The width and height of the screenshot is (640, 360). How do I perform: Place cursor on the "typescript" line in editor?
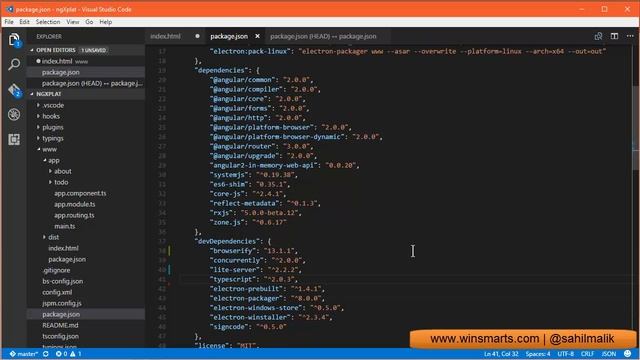pyautogui.click(x=253, y=280)
